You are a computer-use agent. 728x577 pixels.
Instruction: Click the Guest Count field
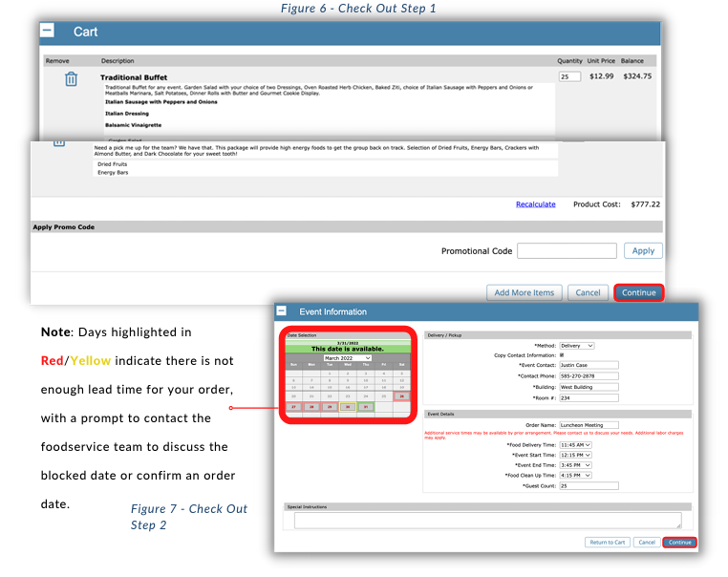click(x=589, y=486)
